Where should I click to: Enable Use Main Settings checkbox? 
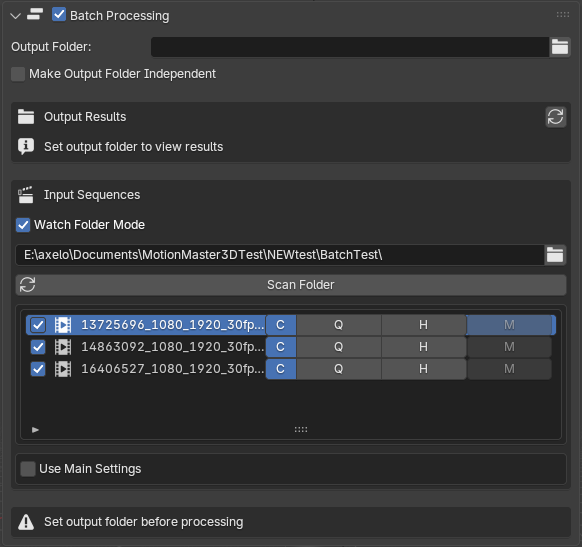pos(28,469)
